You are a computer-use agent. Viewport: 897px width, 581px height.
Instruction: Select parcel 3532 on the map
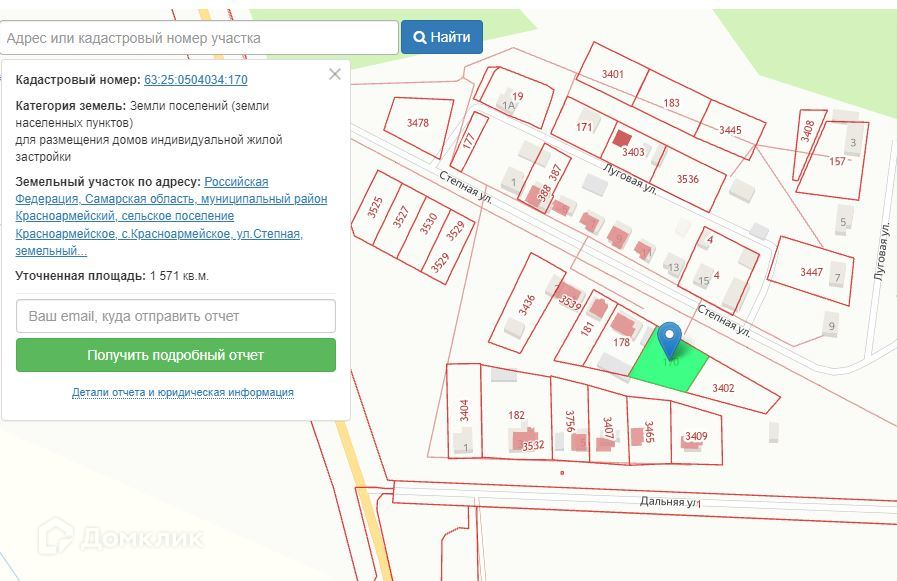point(533,445)
